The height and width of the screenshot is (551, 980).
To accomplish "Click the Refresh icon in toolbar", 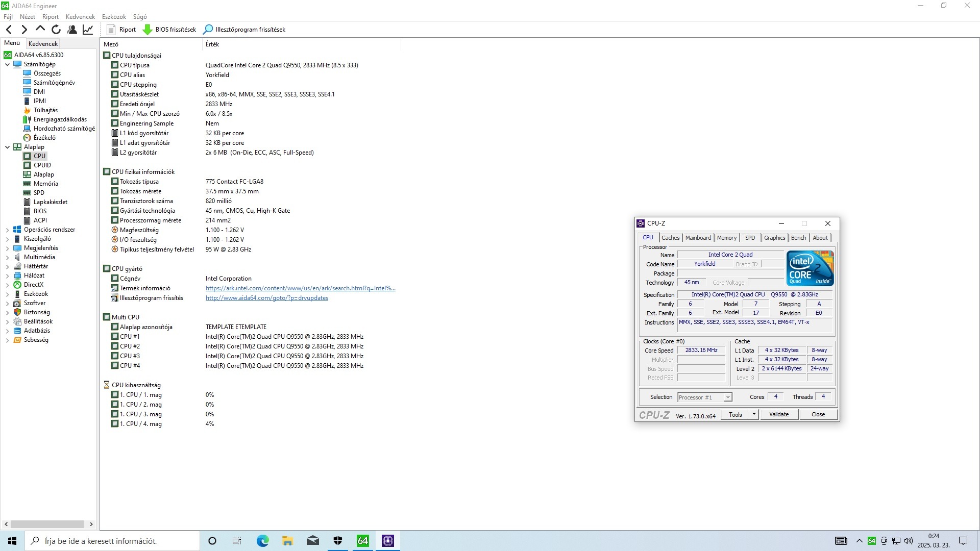I will (x=56, y=30).
